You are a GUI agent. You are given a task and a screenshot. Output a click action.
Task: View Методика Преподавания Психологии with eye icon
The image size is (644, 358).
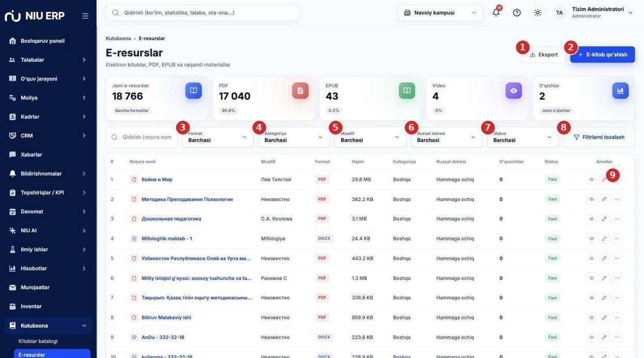point(591,199)
